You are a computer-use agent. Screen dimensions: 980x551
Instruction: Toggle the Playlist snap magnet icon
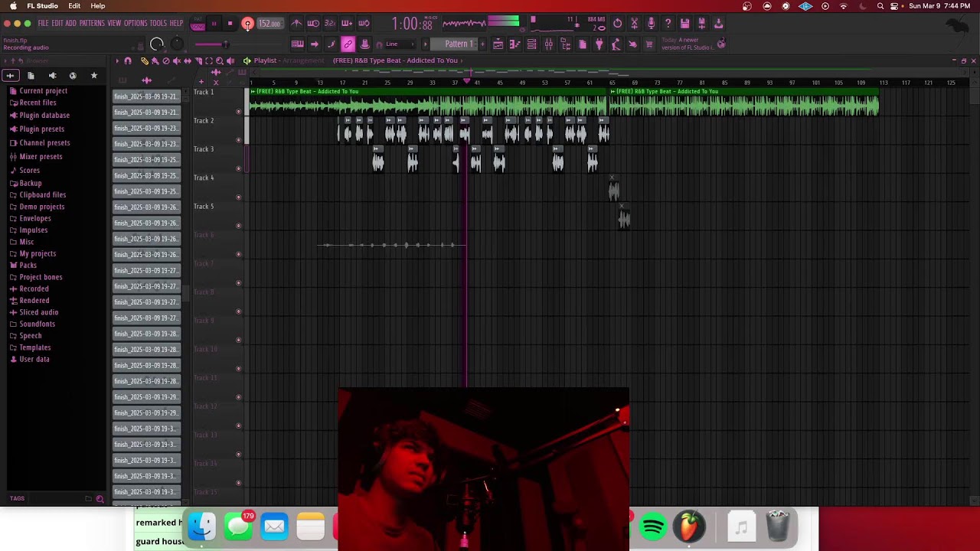coord(128,61)
